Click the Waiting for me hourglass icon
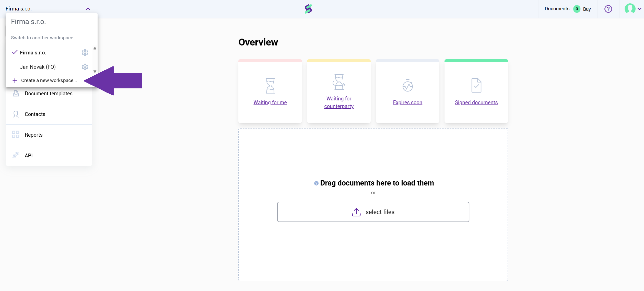The height and width of the screenshot is (291, 644). (x=270, y=86)
